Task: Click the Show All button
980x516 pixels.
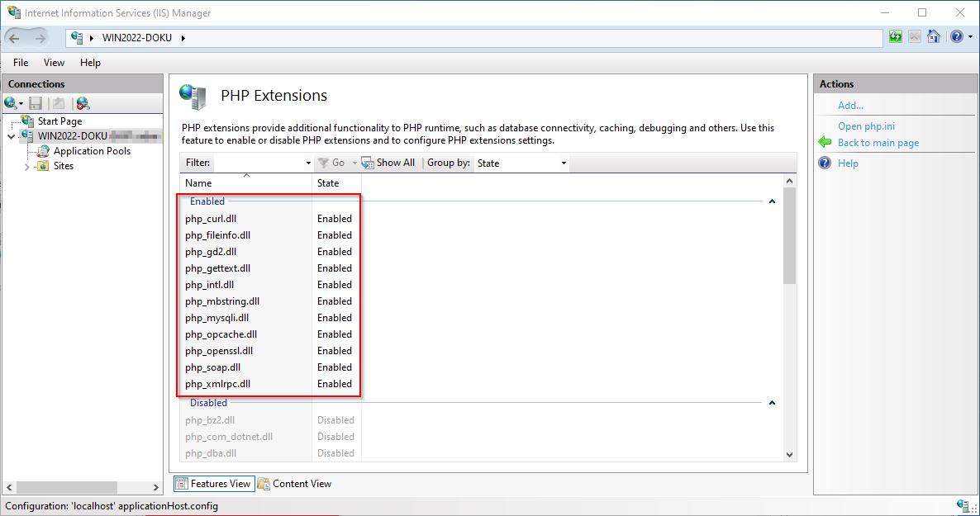Action: pyautogui.click(x=388, y=163)
